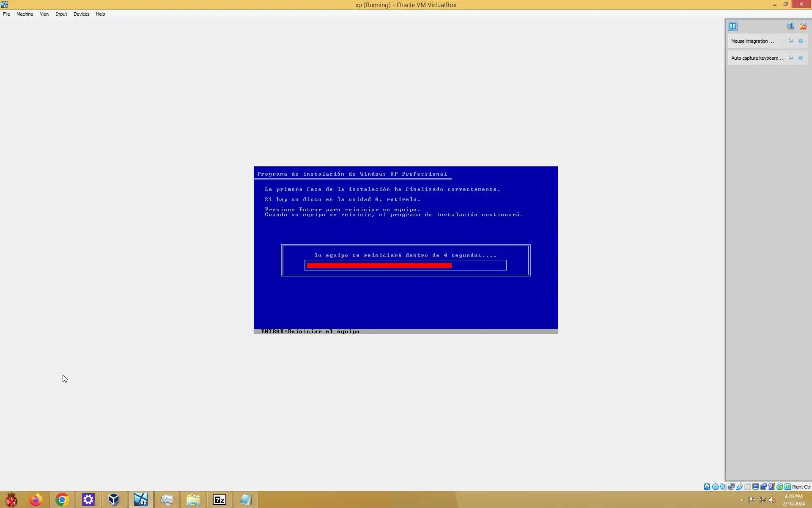
Task: Open 7-Zip from the taskbar
Action: coord(219,500)
